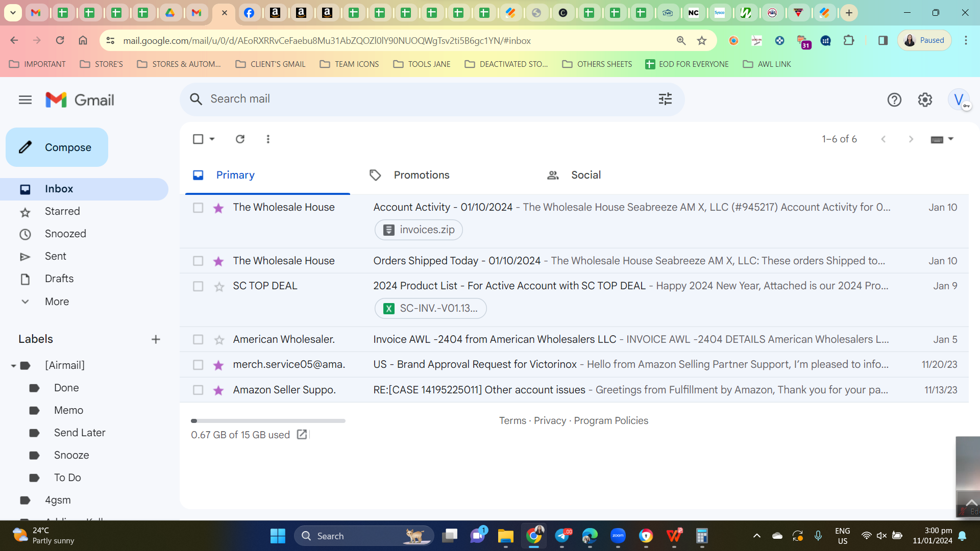The image size is (980, 551).
Task: Select the American Wholesaler email checkbox
Action: [x=198, y=340]
